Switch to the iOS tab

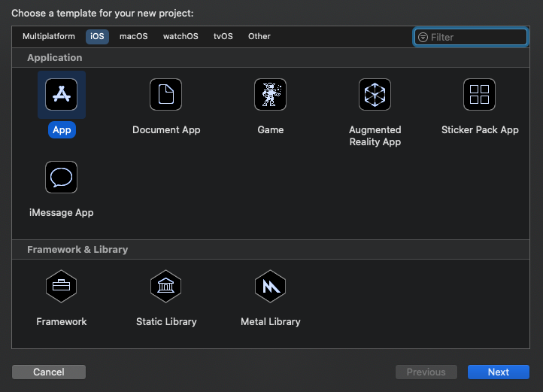click(97, 36)
